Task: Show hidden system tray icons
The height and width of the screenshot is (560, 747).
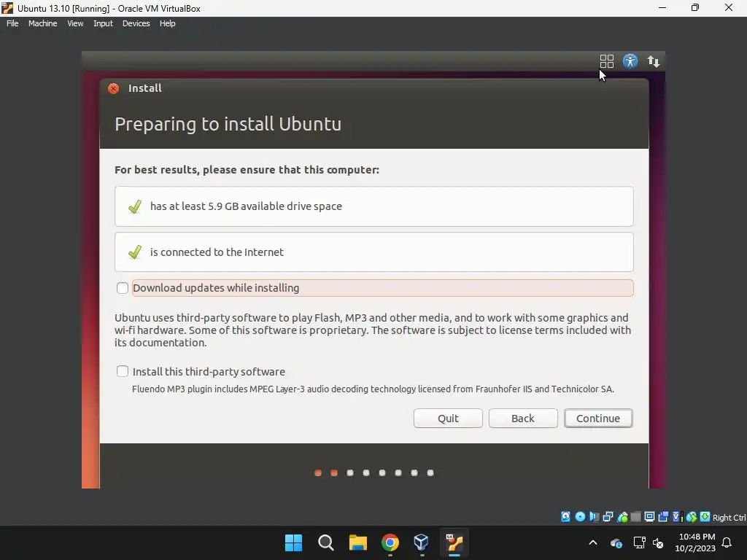Action: [x=593, y=542]
